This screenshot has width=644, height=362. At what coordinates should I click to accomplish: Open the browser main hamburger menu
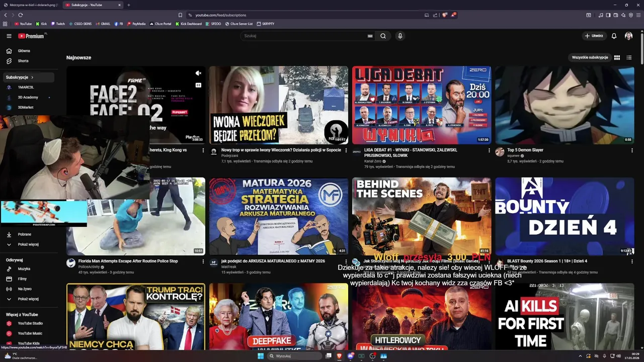[x=638, y=15]
